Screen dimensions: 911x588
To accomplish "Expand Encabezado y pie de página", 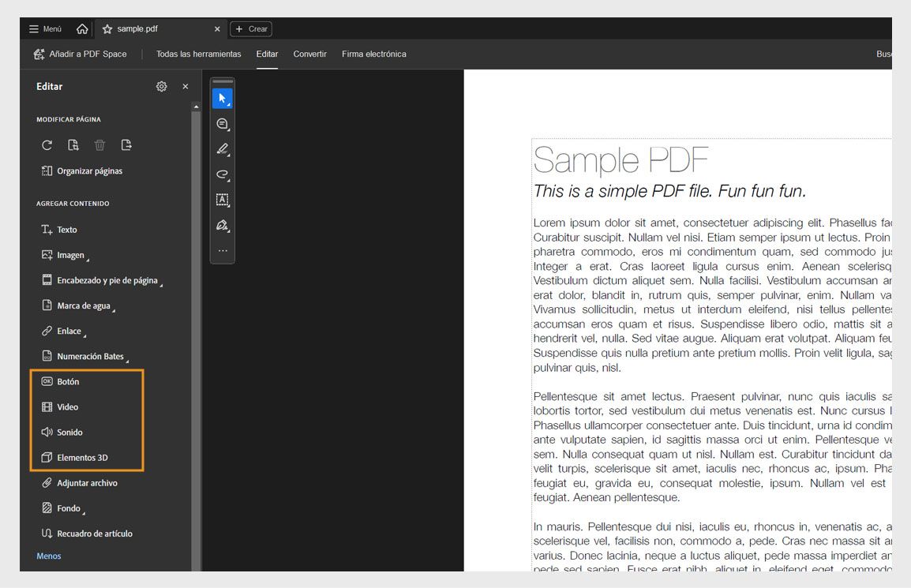I will pos(102,280).
